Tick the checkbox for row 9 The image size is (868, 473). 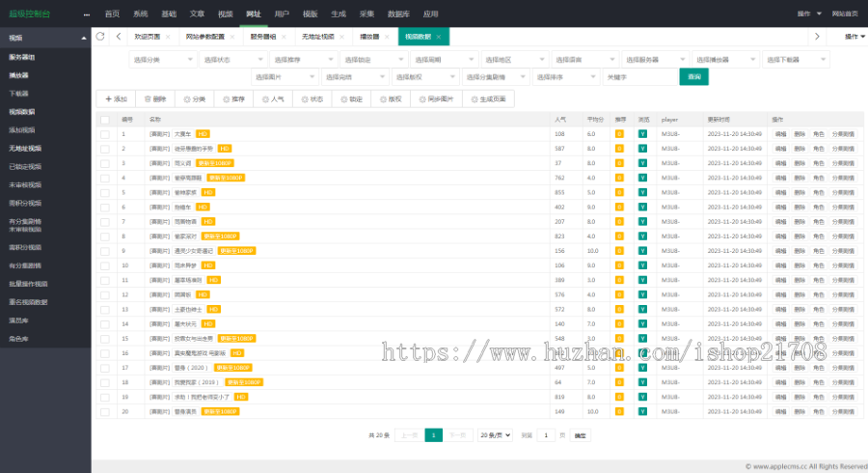tap(105, 251)
